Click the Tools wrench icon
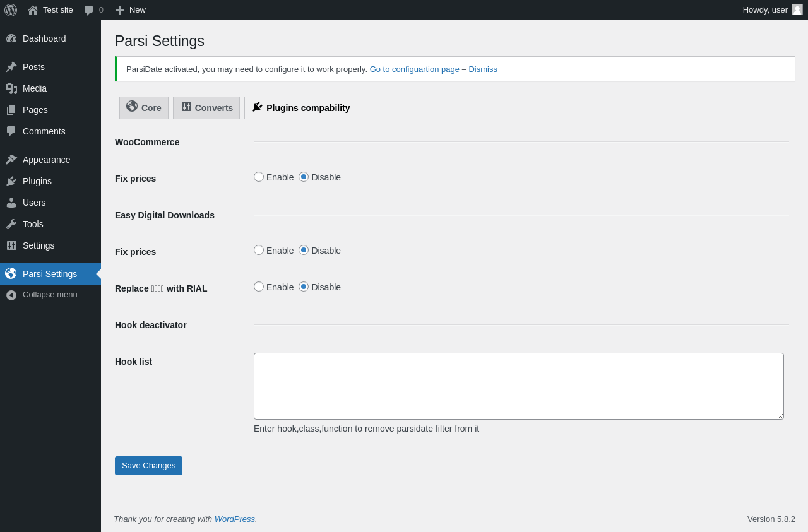 tap(11, 224)
